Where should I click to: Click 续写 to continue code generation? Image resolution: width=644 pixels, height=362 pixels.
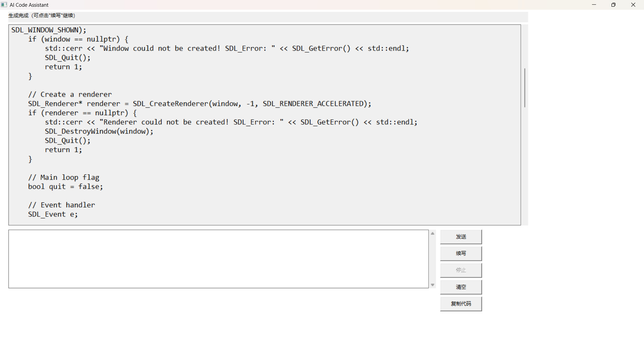[461, 253]
